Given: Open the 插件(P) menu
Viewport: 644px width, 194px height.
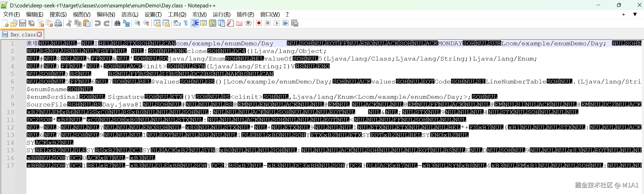Looking at the screenshot, I should (245, 15).
